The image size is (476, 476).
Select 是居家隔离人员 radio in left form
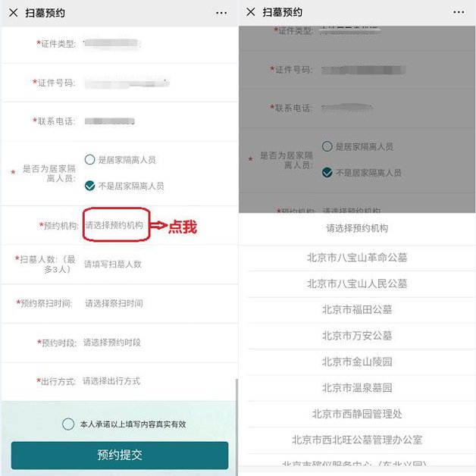[90, 159]
